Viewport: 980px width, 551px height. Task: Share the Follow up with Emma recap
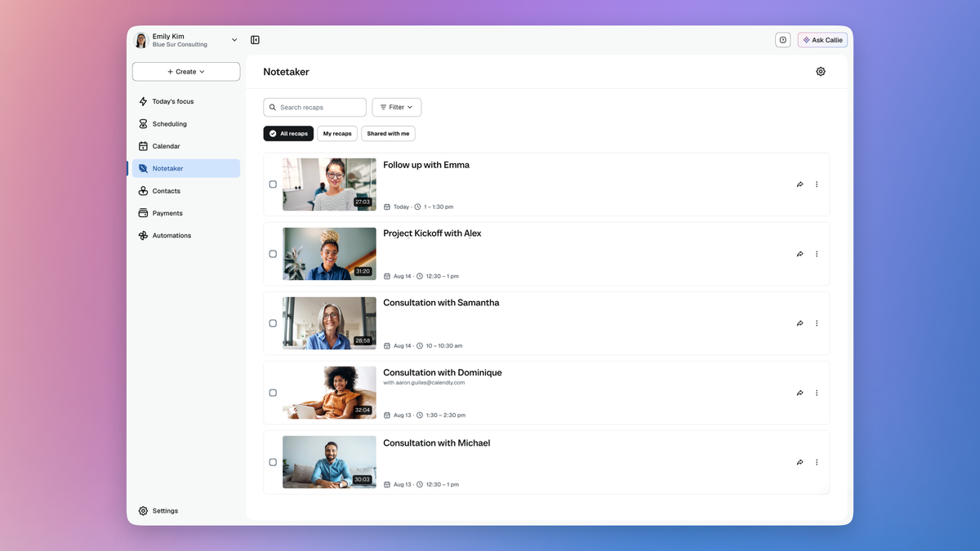pyautogui.click(x=800, y=184)
